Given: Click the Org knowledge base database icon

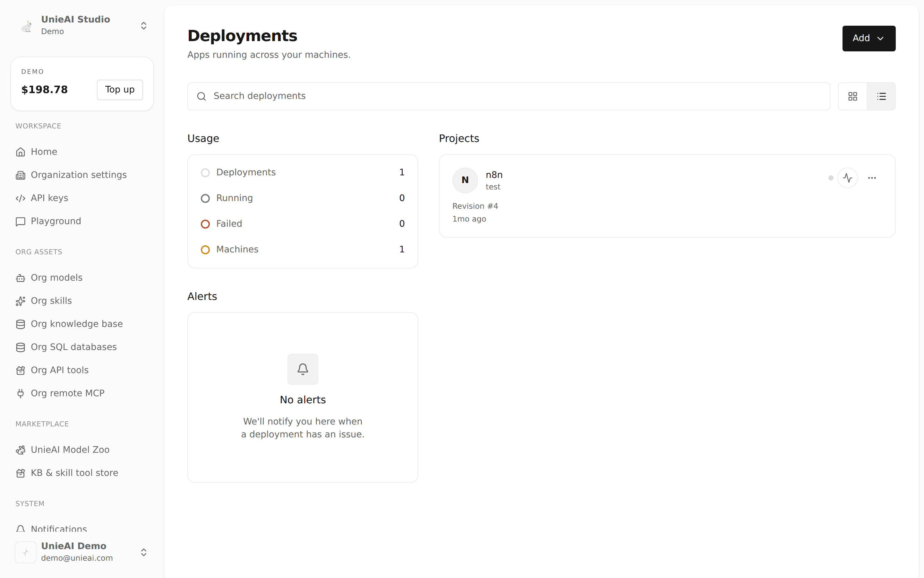Looking at the screenshot, I should click(x=21, y=324).
